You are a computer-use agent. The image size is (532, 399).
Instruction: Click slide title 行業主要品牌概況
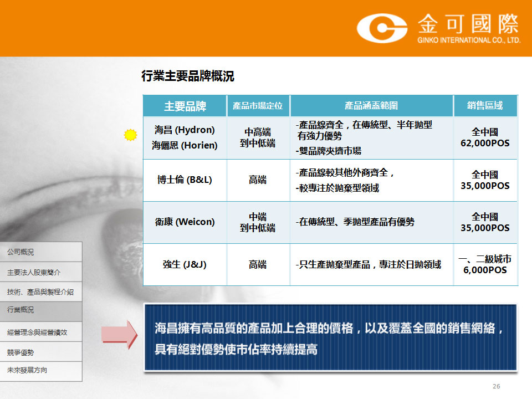[188, 76]
